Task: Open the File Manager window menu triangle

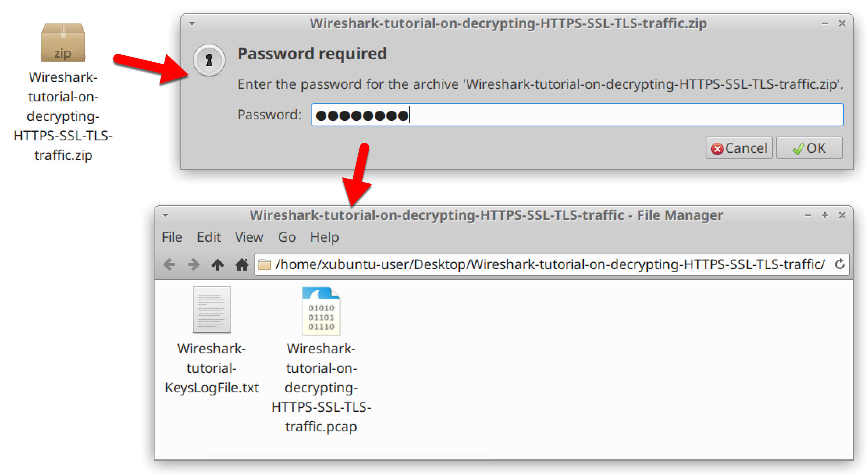Action: coord(165,215)
